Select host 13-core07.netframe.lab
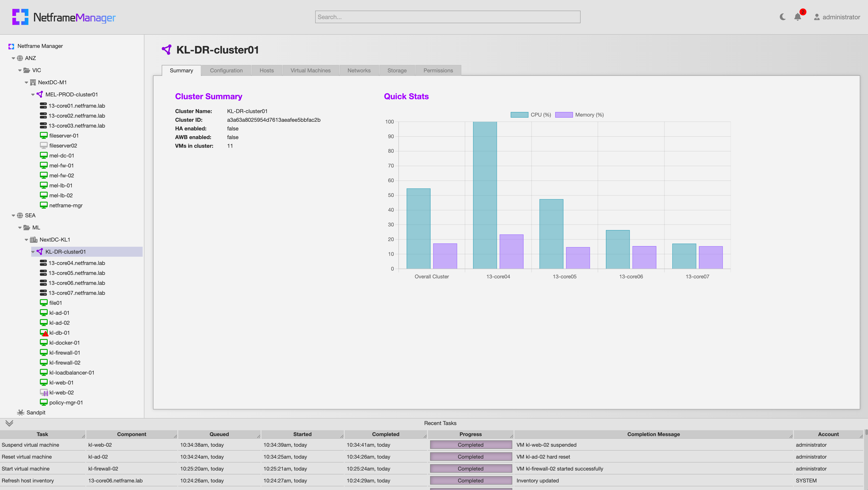868x490 pixels. coord(77,293)
